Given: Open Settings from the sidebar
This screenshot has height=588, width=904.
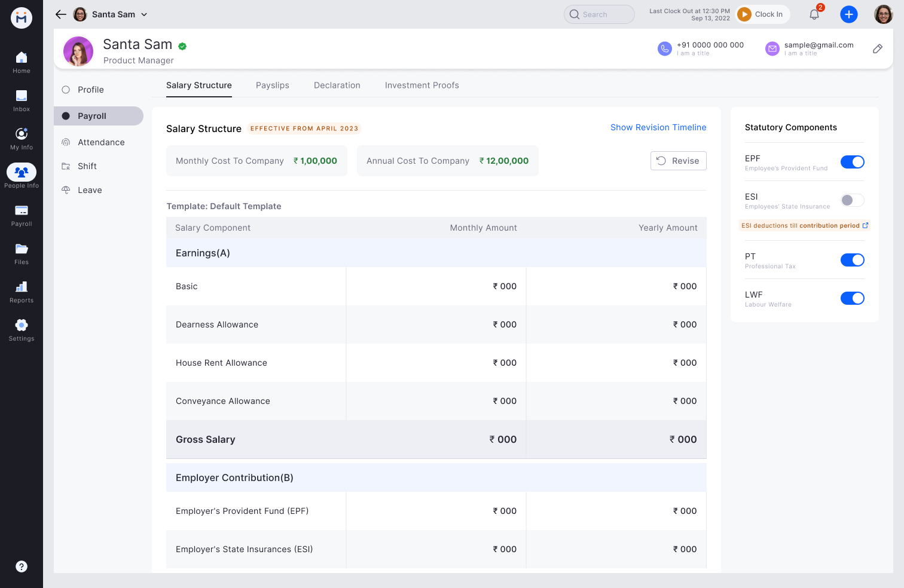Looking at the screenshot, I should (21, 330).
